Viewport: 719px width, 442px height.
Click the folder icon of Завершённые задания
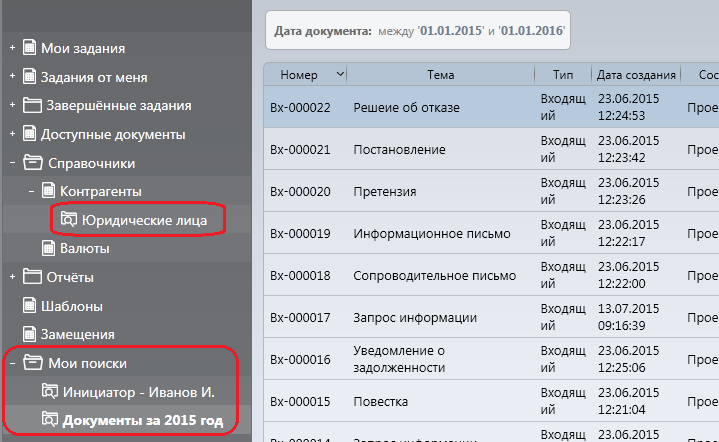[x=32, y=105]
